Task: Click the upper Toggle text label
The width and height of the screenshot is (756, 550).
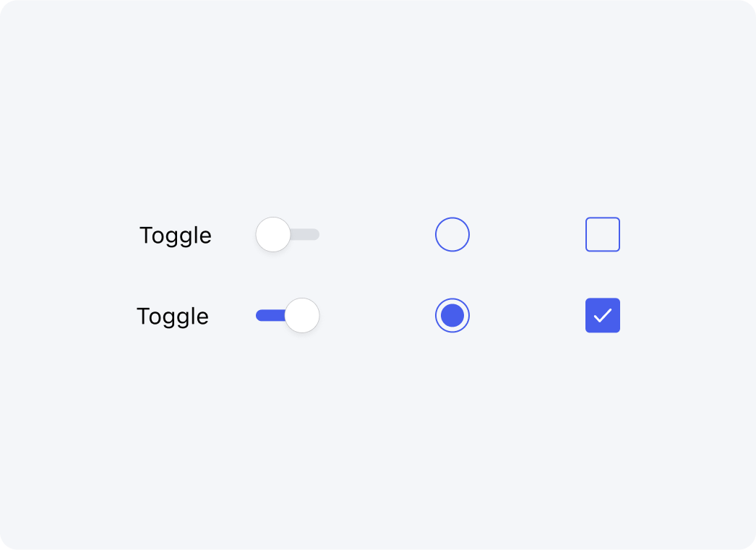Action: pyautogui.click(x=176, y=236)
